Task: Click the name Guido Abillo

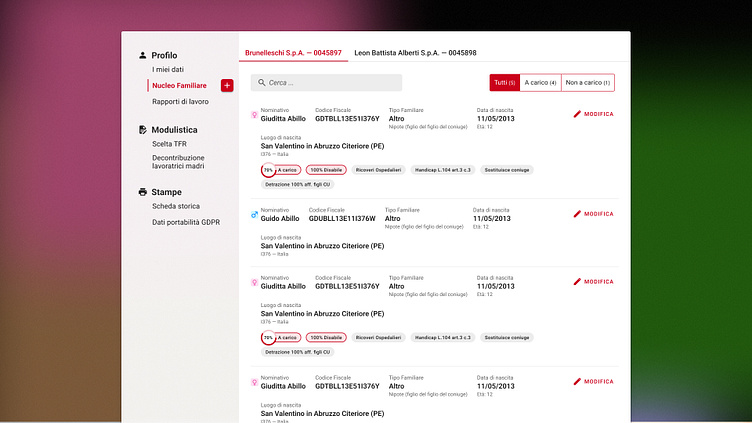Action: [x=280, y=218]
